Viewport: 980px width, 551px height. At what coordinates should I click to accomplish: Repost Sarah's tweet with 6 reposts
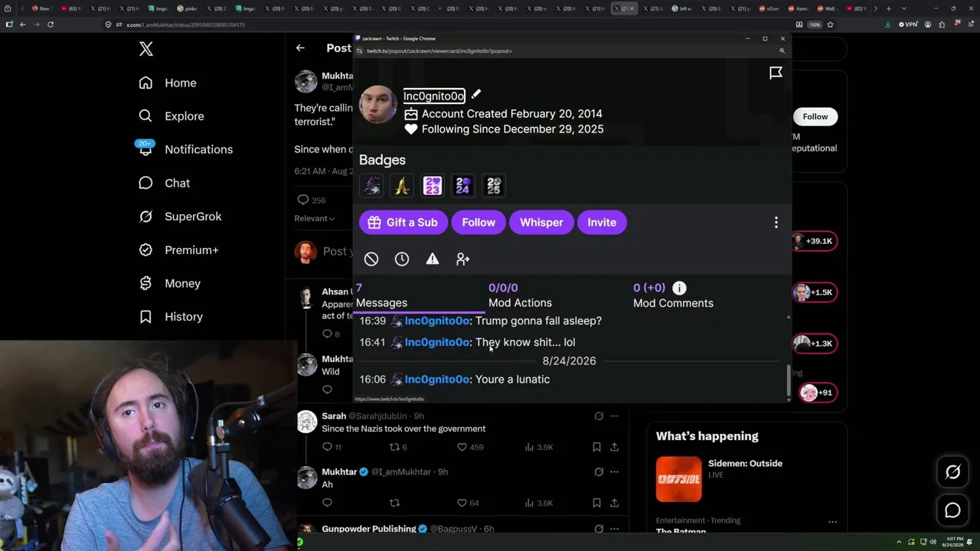[x=398, y=447]
